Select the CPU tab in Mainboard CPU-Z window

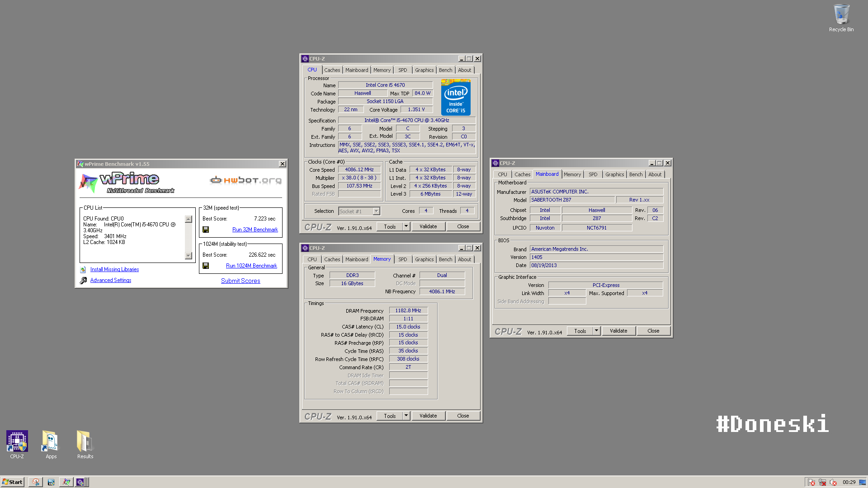point(502,174)
